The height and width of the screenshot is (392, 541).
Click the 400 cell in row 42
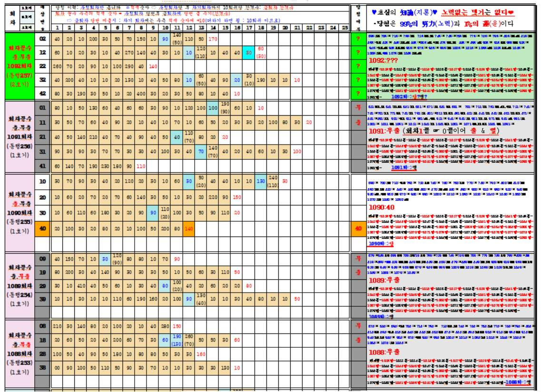141,94
